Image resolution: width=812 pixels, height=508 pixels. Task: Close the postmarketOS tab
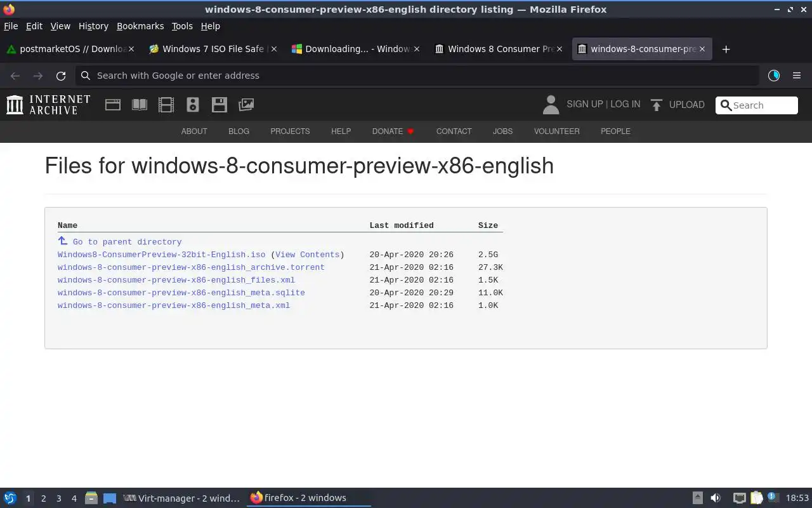131,49
